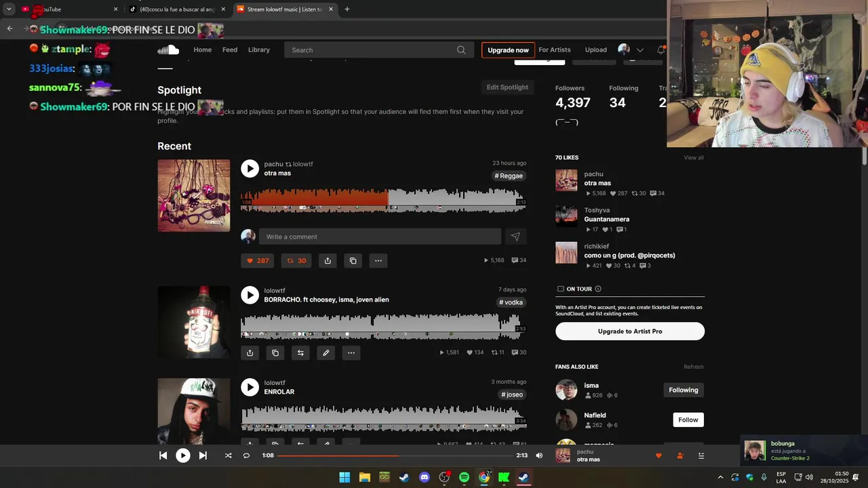Open the #Reggae tag
868x488 pixels.
(x=509, y=176)
